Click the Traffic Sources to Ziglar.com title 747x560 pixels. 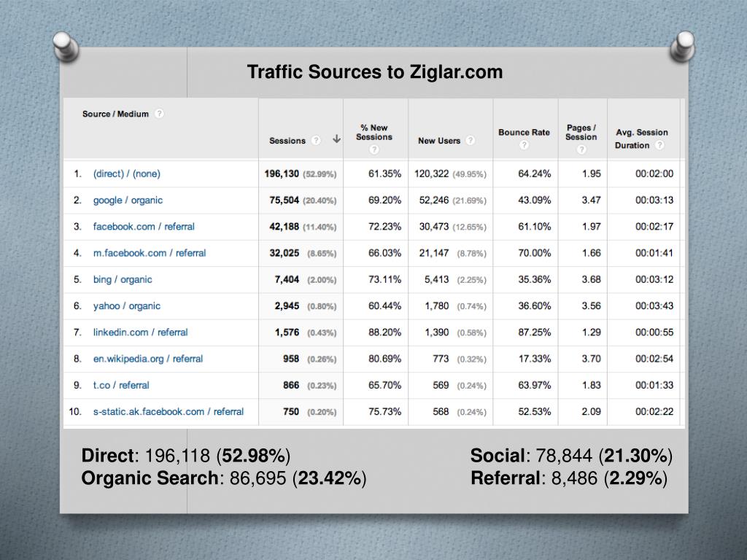375,72
